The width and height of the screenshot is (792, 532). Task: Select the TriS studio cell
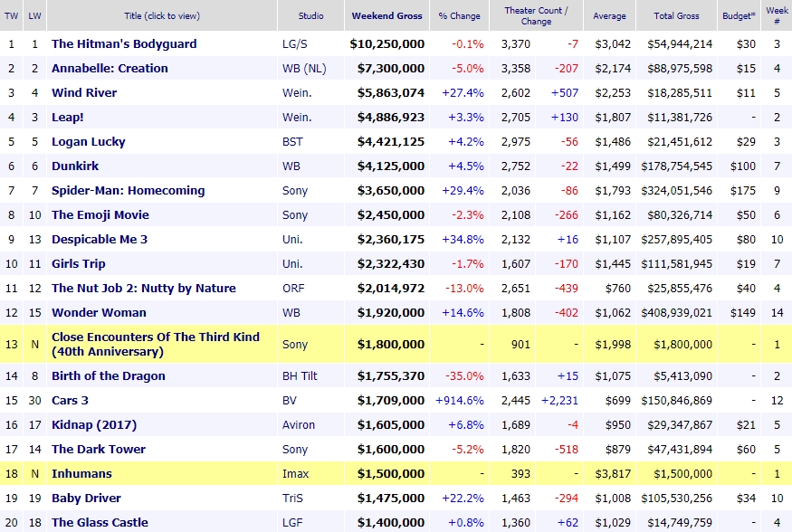click(292, 499)
